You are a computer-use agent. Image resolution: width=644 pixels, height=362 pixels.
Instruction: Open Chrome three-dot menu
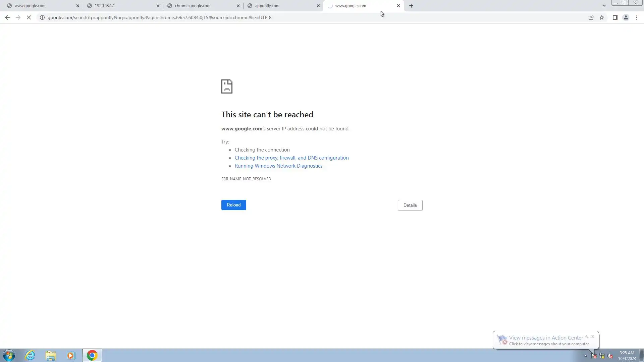pos(637,17)
